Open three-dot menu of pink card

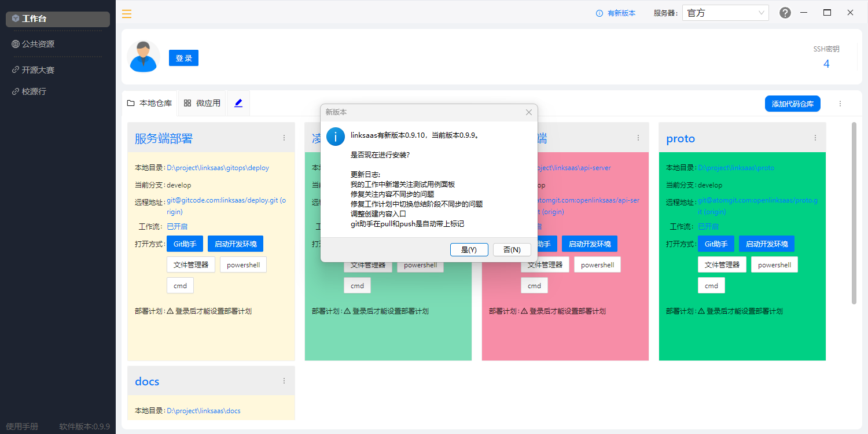638,138
